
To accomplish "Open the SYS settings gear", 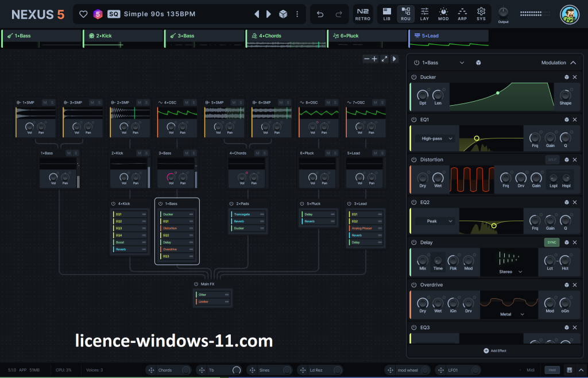I will click(x=481, y=14).
